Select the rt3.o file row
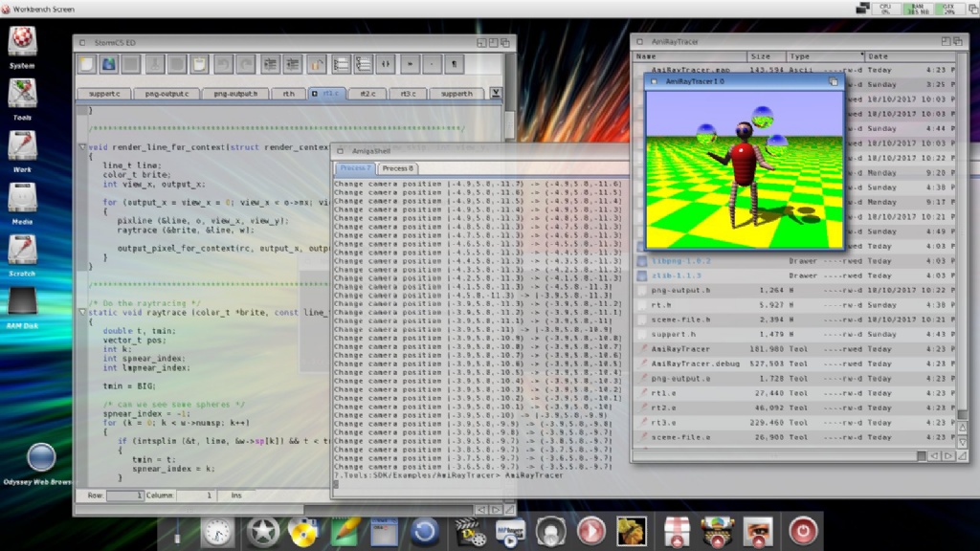The image size is (980, 551). coord(795,423)
